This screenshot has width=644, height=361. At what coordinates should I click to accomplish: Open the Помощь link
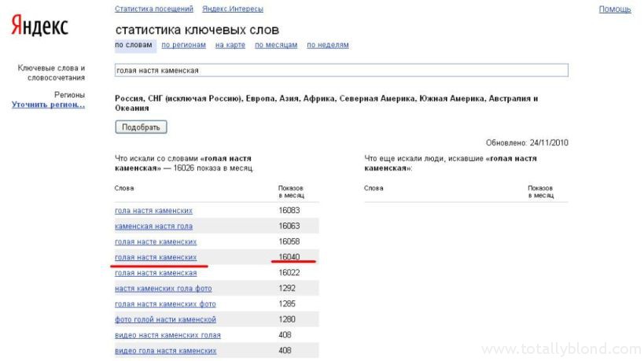coord(614,9)
